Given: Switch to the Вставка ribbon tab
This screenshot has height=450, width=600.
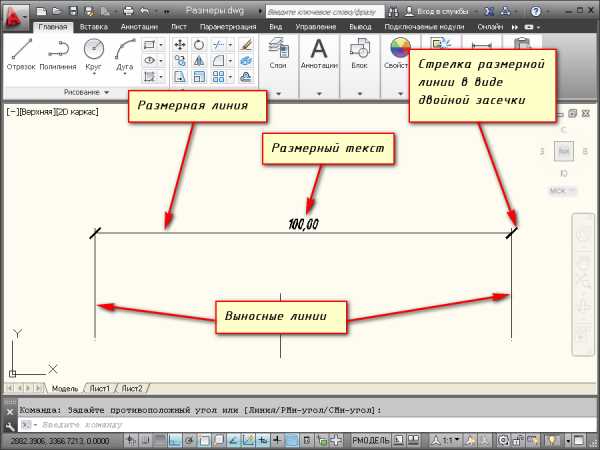Looking at the screenshot, I should [94, 27].
